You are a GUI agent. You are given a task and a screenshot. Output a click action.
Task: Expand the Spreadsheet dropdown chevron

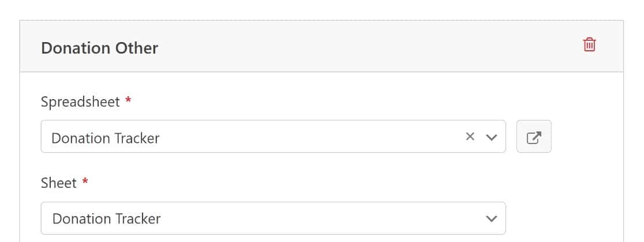point(492,137)
